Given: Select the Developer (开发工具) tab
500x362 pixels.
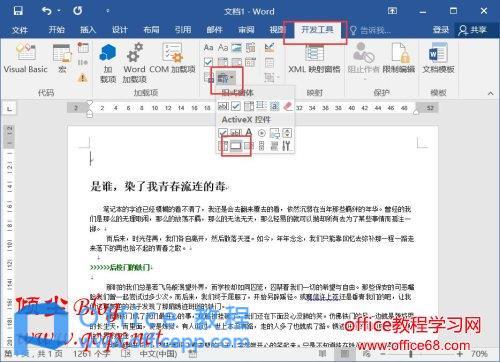Looking at the screenshot, I should point(317,30).
